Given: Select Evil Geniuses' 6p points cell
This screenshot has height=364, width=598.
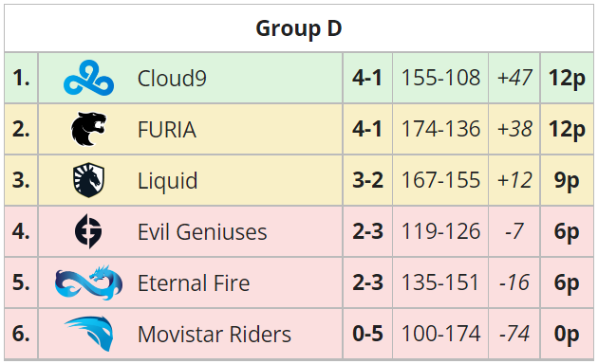Looking at the screenshot, I should pos(567,231).
